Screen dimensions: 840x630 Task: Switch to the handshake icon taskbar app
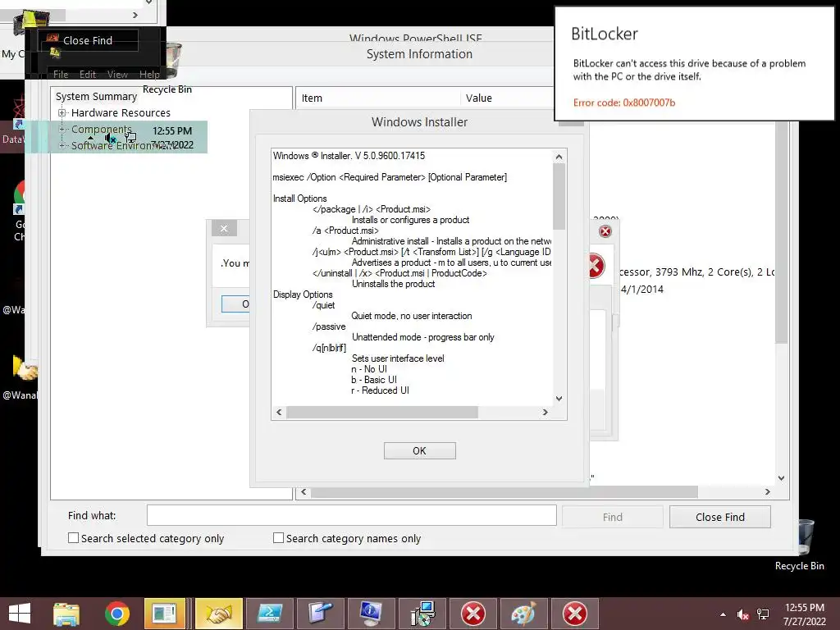coord(218,614)
